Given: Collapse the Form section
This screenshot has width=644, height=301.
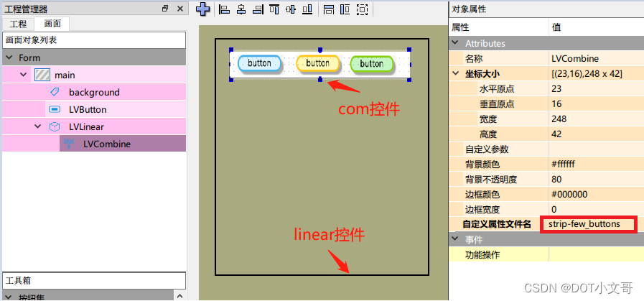Looking at the screenshot, I should (9, 57).
